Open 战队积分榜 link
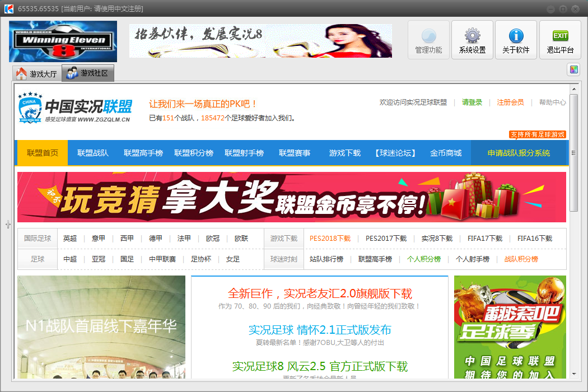Screen dimensions: 588x392 521,259
